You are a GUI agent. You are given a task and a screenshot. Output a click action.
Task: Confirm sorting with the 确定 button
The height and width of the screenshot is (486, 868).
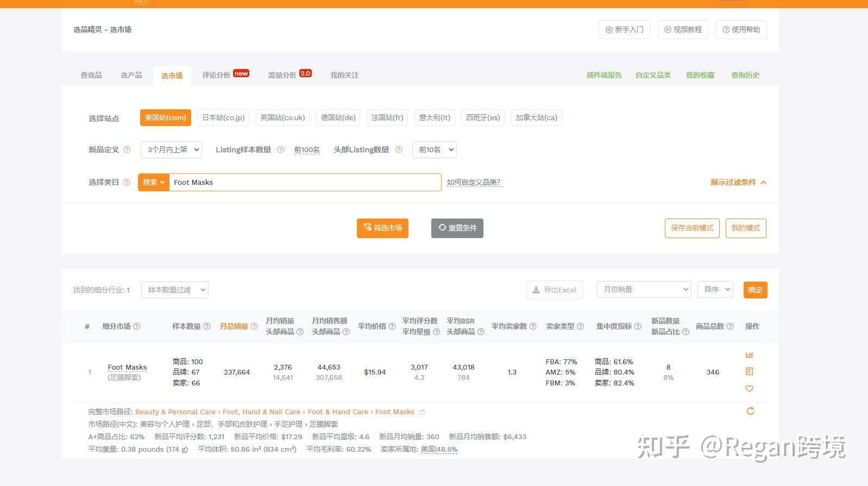(x=755, y=290)
